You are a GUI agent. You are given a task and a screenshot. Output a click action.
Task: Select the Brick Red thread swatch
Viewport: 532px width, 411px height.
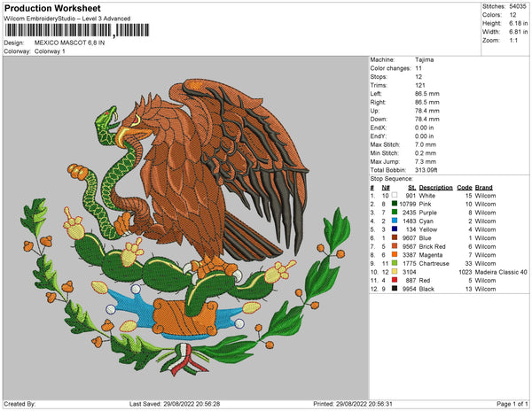coord(395,246)
